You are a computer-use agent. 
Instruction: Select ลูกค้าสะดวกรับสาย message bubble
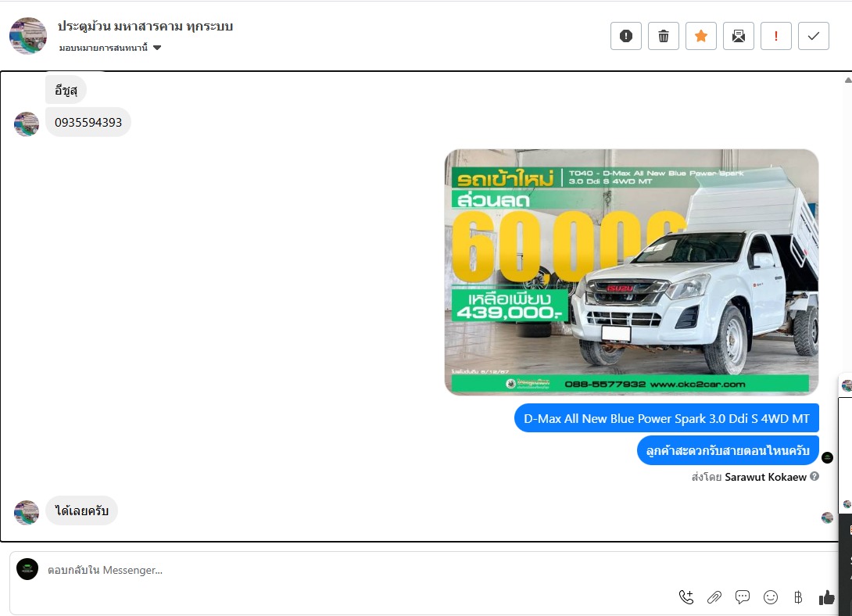tap(728, 450)
